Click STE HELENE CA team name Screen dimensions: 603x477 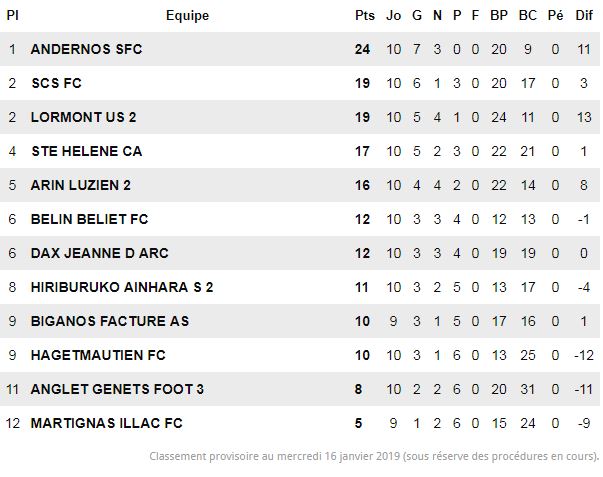click(87, 151)
